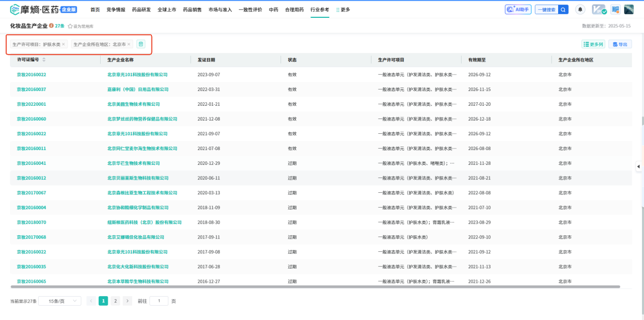Screen dimensions: 644x320
Task: Open 药品研发 menu
Action: (x=141, y=10)
